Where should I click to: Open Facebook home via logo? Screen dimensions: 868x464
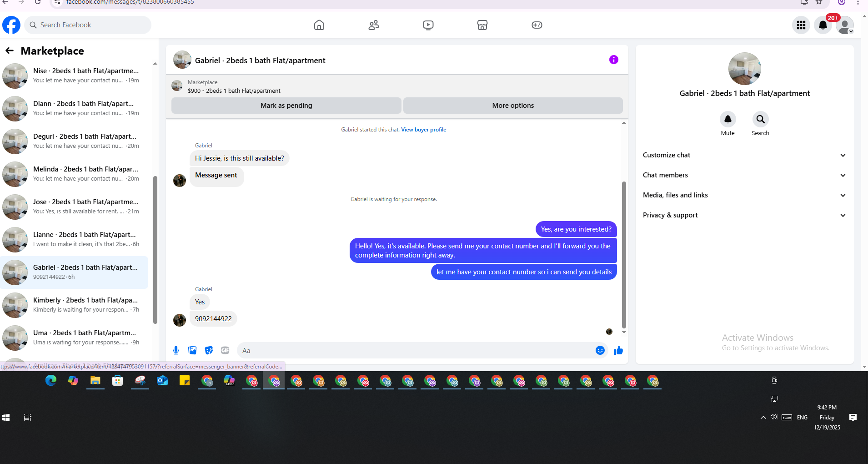[x=11, y=25]
